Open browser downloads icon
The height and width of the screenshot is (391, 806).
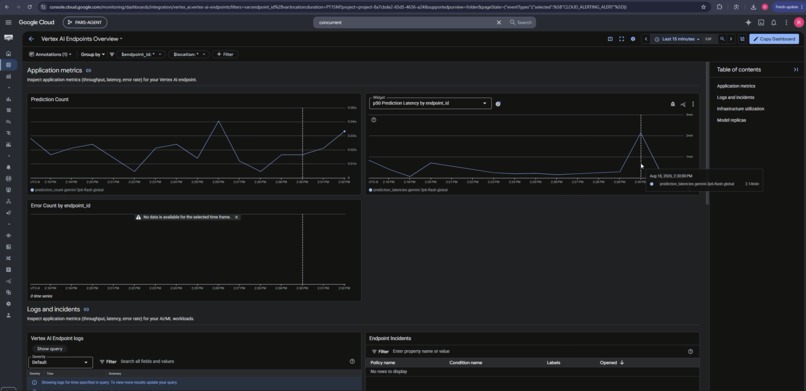coord(753,7)
